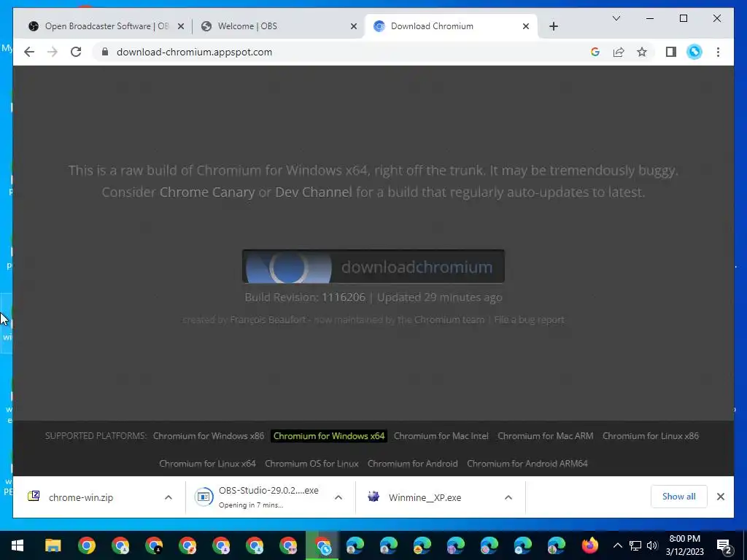747x560 pixels.
Task: Select Chromium for Mac Intel platform
Action: 441,436
